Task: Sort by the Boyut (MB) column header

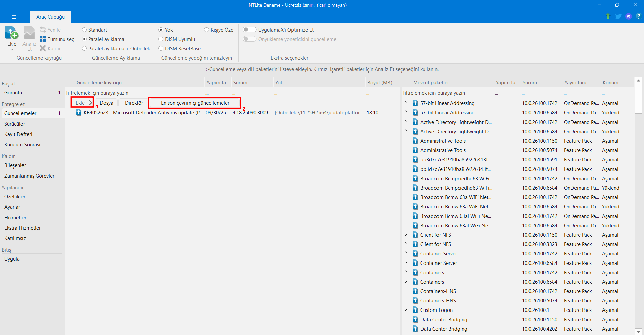Action: [x=381, y=83]
